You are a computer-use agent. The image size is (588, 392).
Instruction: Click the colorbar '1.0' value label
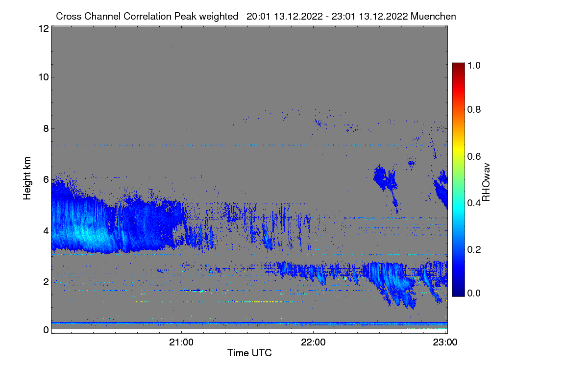[x=473, y=65]
